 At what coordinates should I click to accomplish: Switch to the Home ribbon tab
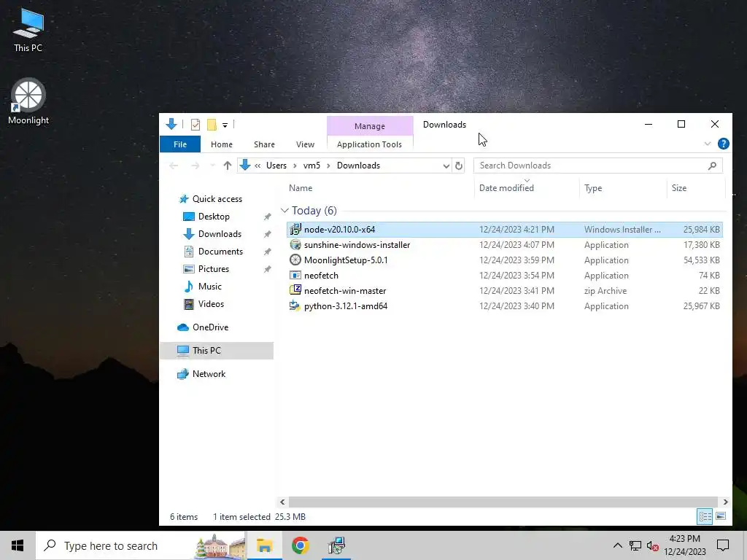pyautogui.click(x=222, y=144)
